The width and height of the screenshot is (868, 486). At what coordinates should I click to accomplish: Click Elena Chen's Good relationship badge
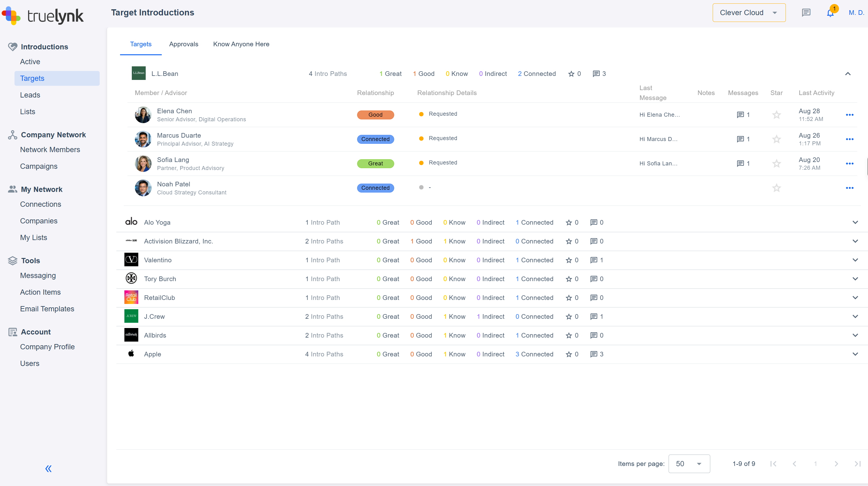tap(375, 115)
